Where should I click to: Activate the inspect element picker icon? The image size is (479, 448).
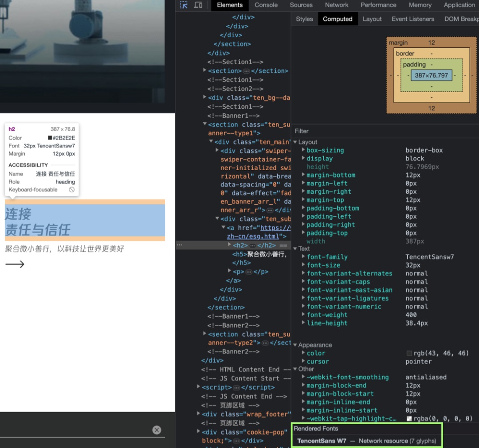tap(184, 5)
